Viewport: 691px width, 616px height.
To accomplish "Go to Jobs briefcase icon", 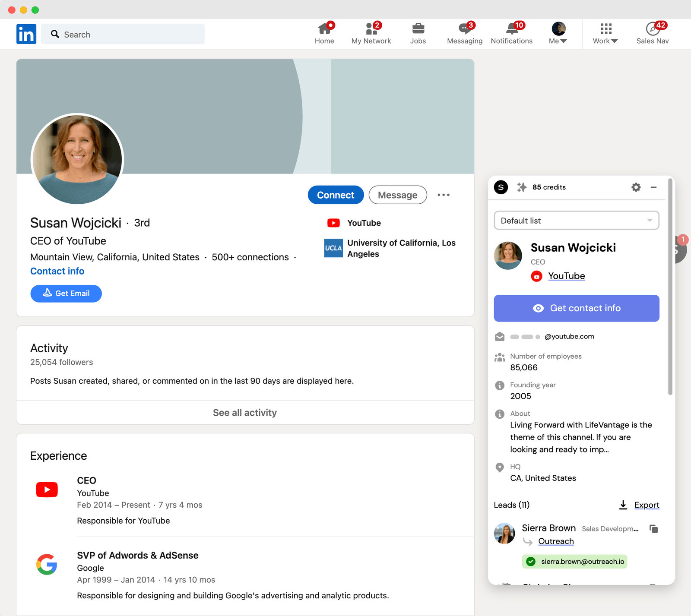I will click(x=418, y=28).
